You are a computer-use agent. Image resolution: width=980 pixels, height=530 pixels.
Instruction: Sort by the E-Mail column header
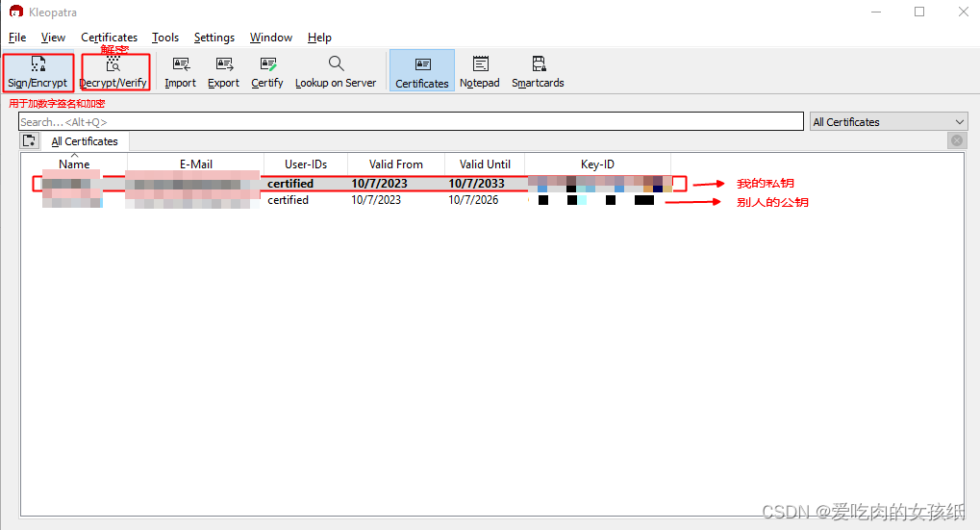click(x=196, y=164)
